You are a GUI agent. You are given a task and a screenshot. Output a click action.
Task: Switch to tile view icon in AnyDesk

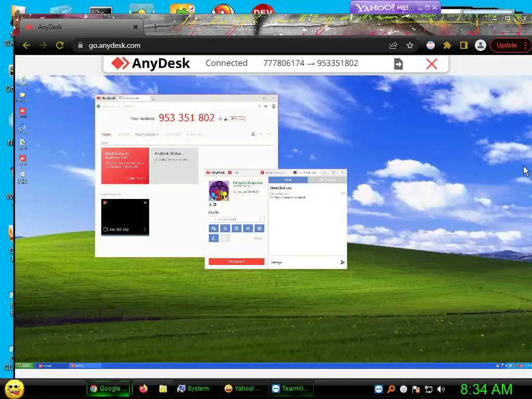tap(253, 135)
